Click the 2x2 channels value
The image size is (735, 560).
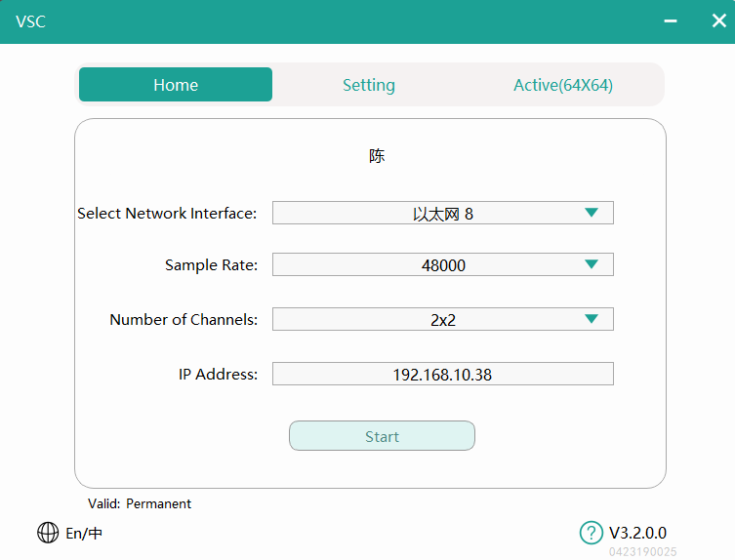pyautogui.click(x=443, y=320)
